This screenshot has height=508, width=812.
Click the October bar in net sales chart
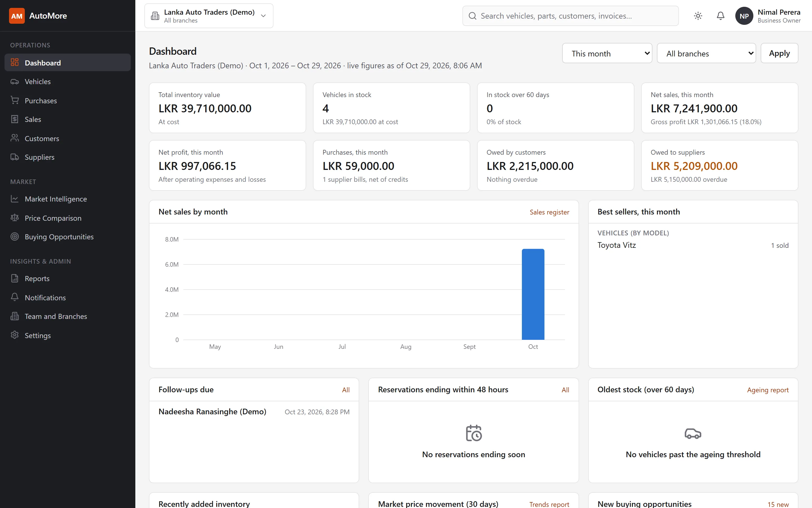(x=533, y=294)
